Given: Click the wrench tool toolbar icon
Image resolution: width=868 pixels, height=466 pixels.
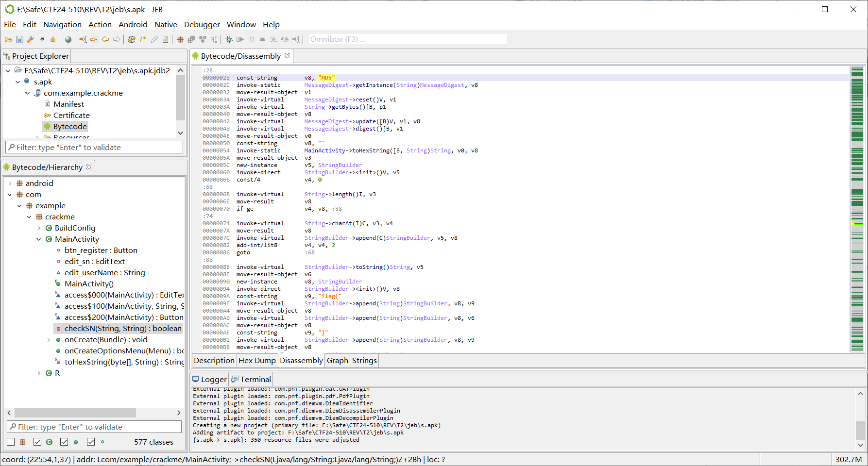Looking at the screenshot, I should coord(30,39).
